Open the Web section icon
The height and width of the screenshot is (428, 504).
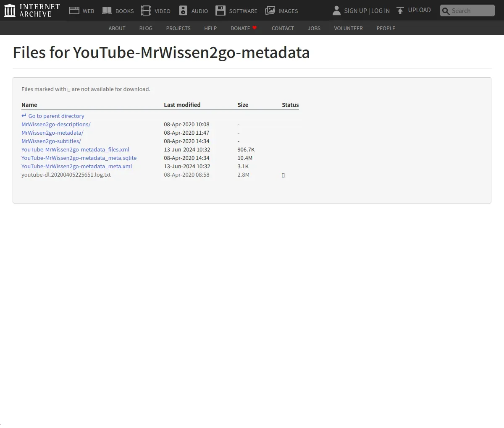[74, 10]
